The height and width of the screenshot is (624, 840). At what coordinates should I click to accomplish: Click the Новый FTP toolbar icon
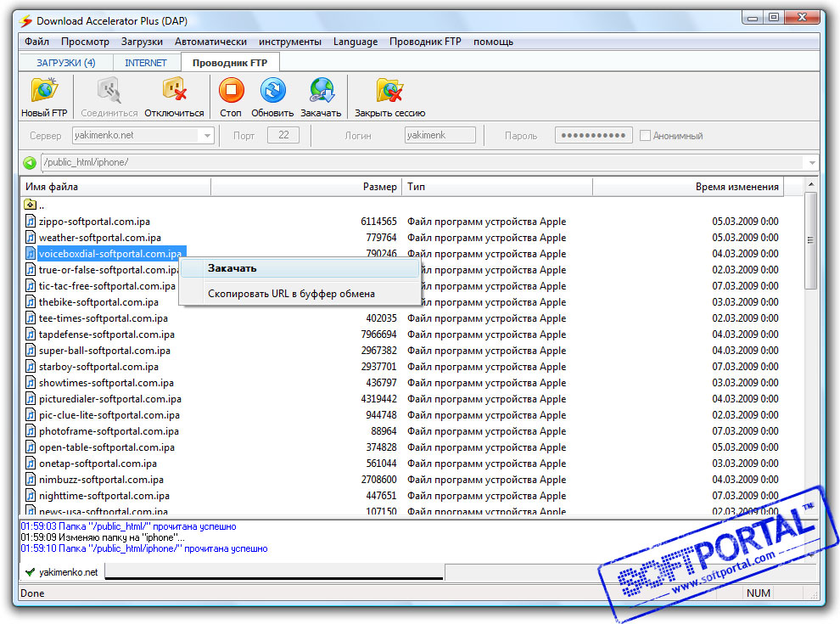click(x=44, y=90)
